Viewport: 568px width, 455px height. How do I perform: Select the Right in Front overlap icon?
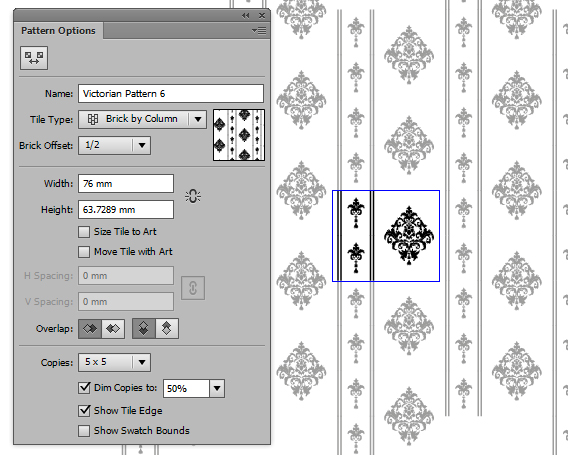[x=113, y=329]
